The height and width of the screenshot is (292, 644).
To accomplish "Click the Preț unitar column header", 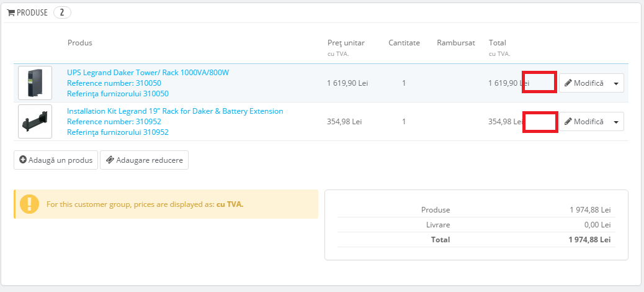I will [x=346, y=43].
